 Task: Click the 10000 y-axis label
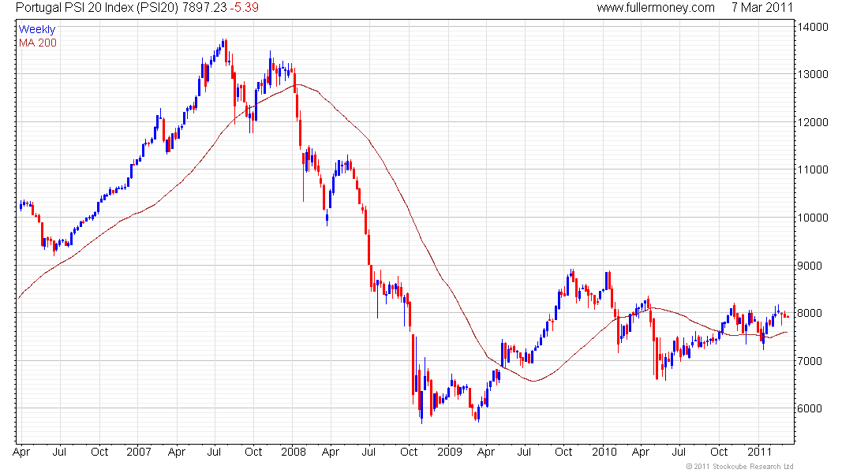tap(813, 218)
